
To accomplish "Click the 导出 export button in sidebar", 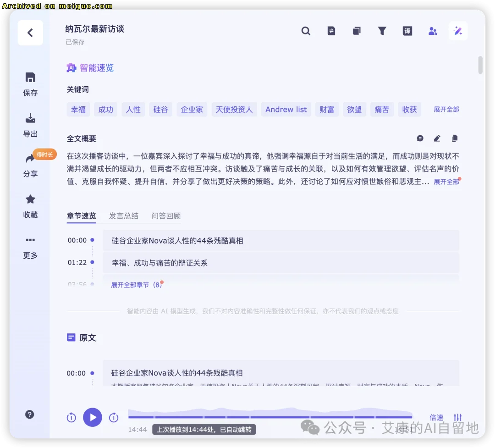I will point(30,125).
